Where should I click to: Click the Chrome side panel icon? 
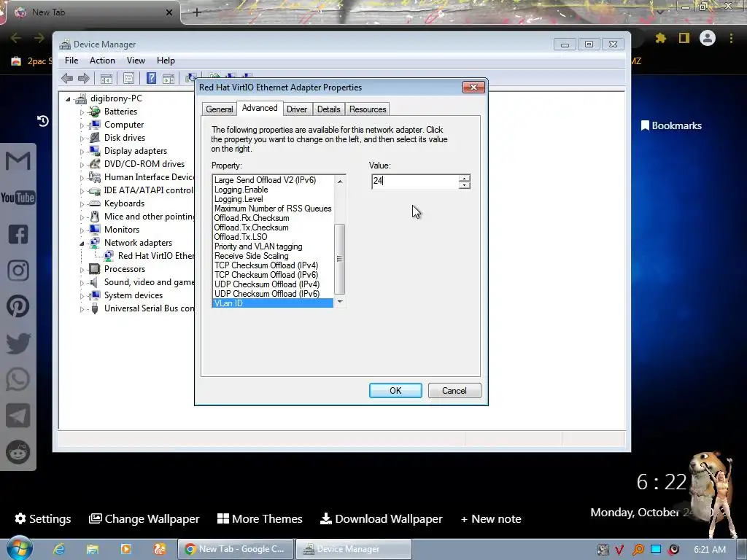click(684, 38)
